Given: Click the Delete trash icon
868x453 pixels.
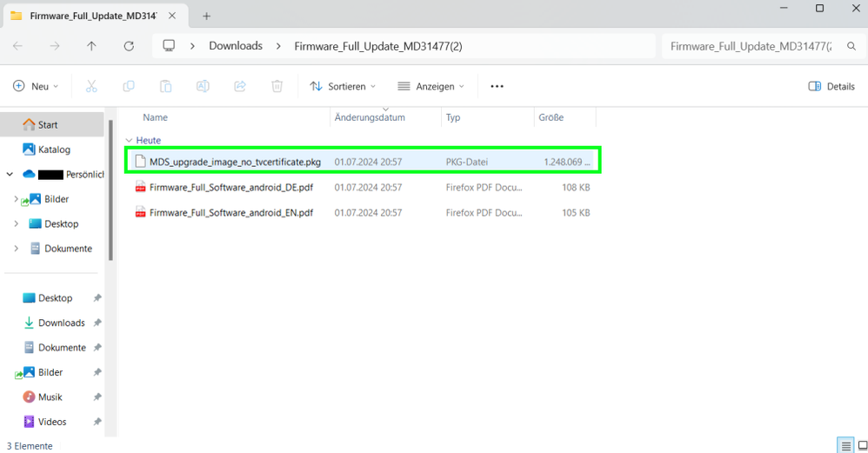Looking at the screenshot, I should 277,86.
